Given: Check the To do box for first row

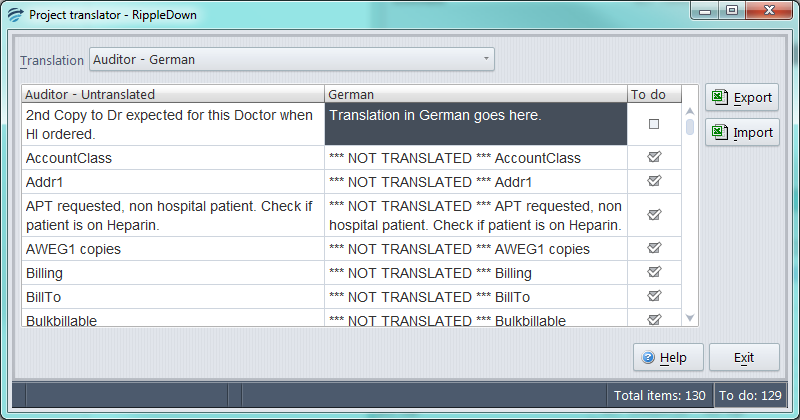Looking at the screenshot, I should tap(654, 124).
